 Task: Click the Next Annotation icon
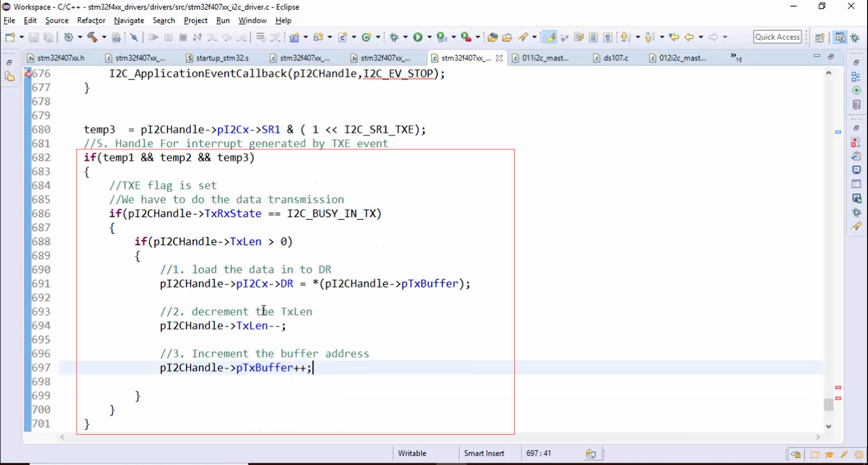pos(626,37)
